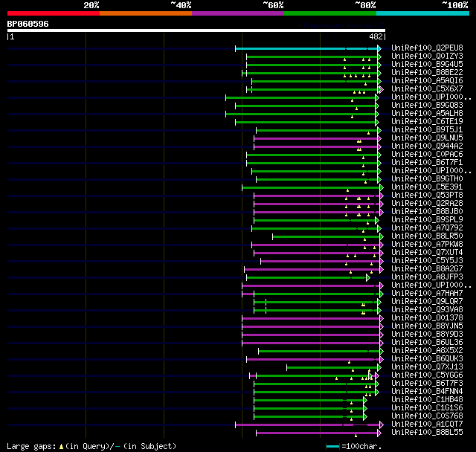Select the purple ~60% identity legend segment
Image resolution: width=476 pixels, height=452 pixels.
pyautogui.click(x=237, y=13)
